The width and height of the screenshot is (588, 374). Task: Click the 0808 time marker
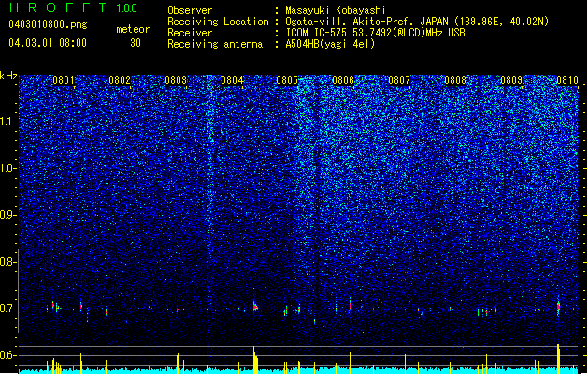455,80
